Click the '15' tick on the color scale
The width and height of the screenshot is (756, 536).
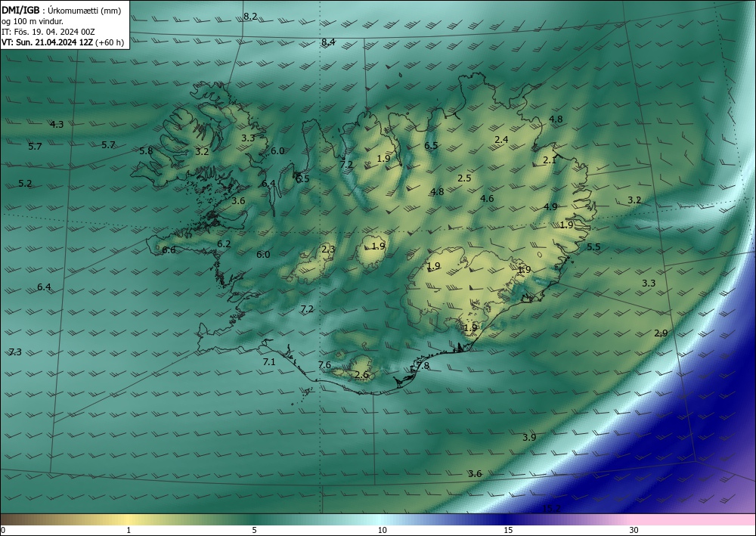coord(508,530)
